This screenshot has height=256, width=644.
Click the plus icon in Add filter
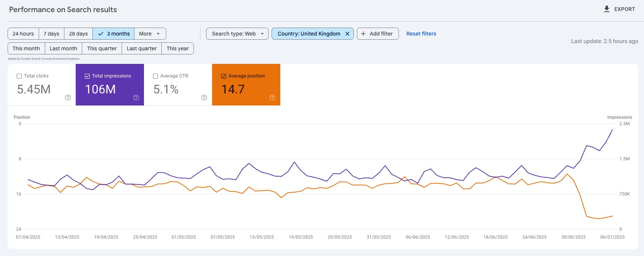[x=363, y=34]
